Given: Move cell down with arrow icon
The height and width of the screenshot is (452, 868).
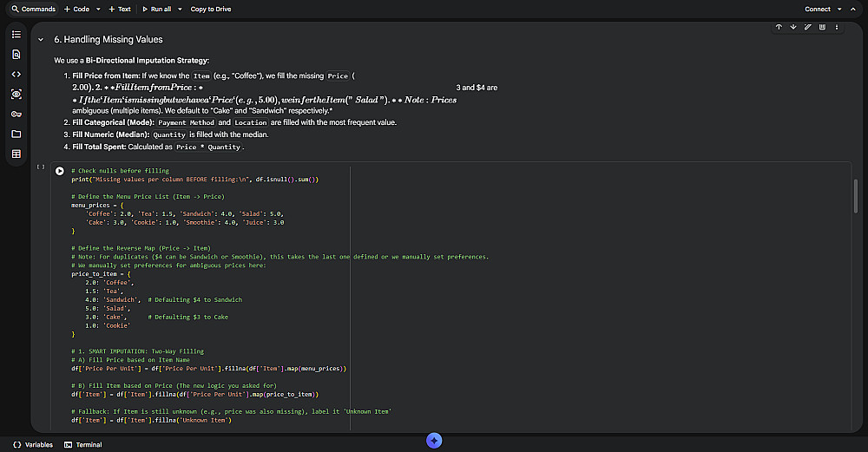Looking at the screenshot, I should tap(793, 27).
